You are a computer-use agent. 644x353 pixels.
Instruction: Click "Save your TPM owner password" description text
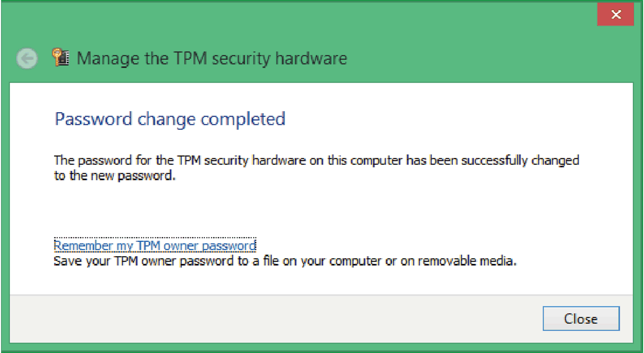(144, 261)
